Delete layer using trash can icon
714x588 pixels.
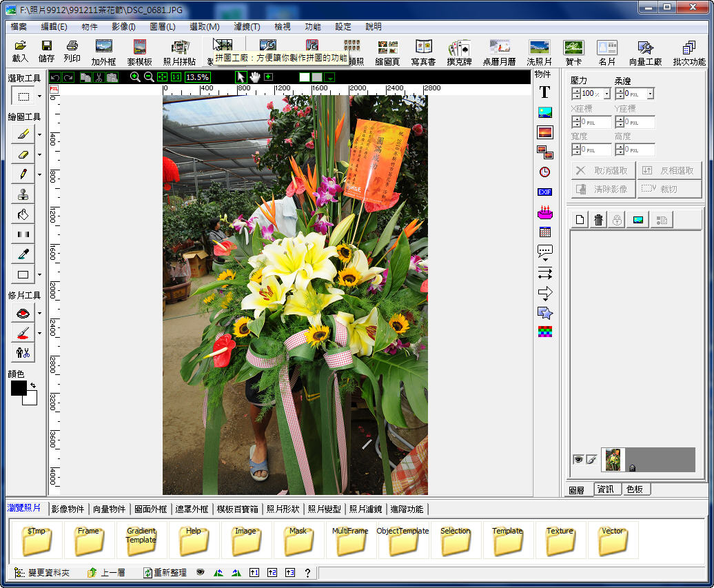pyautogui.click(x=598, y=220)
